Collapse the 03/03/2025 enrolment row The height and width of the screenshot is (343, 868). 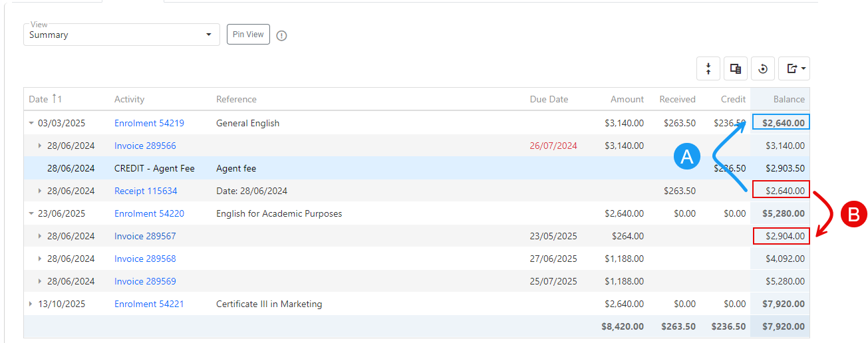(31, 123)
